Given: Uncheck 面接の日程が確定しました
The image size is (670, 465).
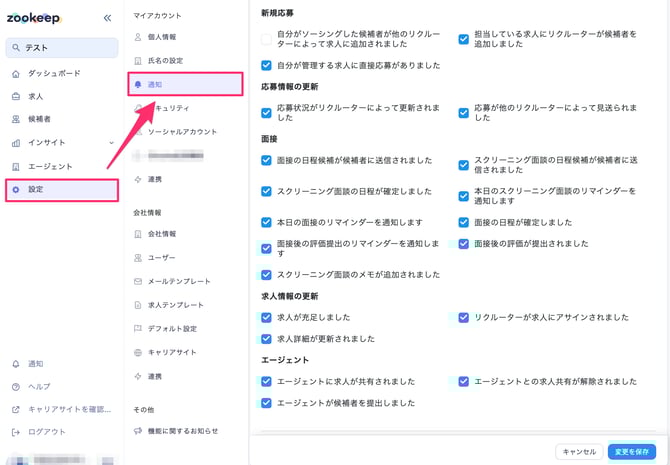Looking at the screenshot, I should click(464, 222).
